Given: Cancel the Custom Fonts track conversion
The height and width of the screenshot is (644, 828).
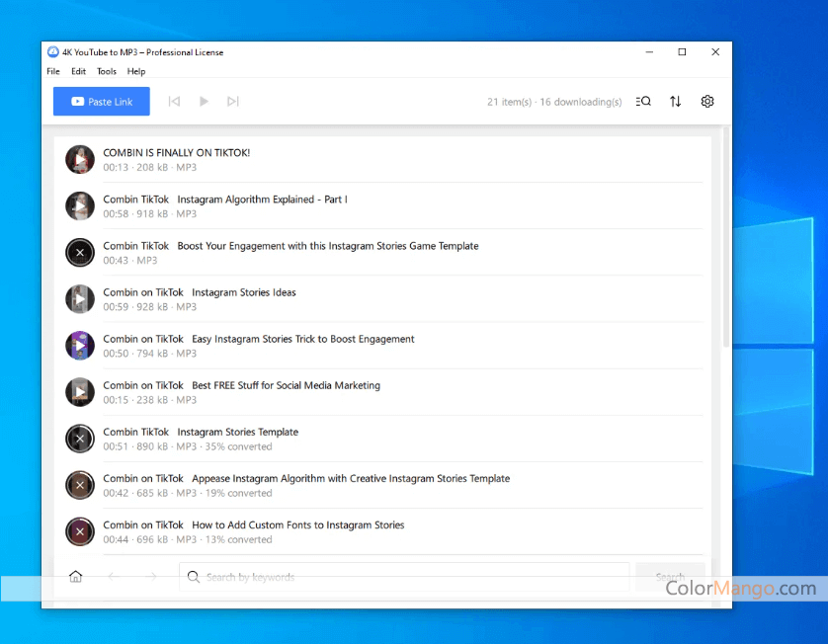Looking at the screenshot, I should (80, 531).
